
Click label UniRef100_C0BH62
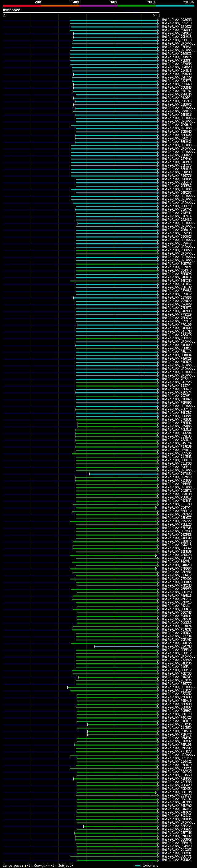[x=177, y=711]
